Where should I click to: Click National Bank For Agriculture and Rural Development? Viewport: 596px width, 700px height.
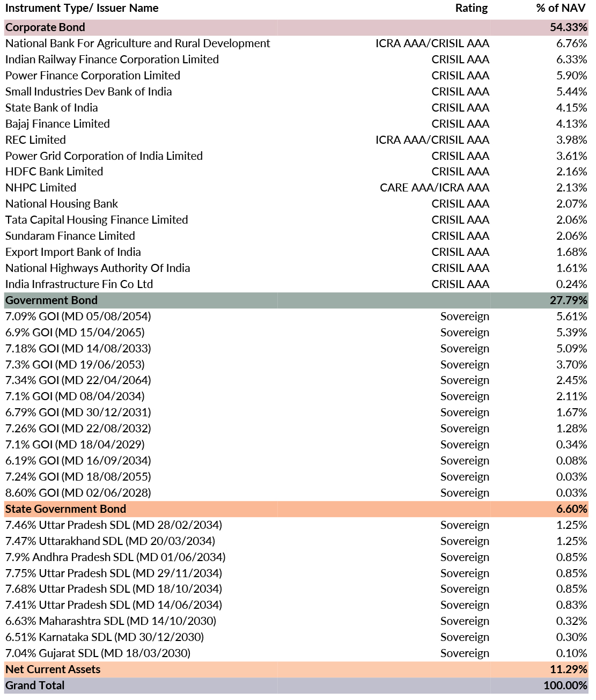coord(137,43)
